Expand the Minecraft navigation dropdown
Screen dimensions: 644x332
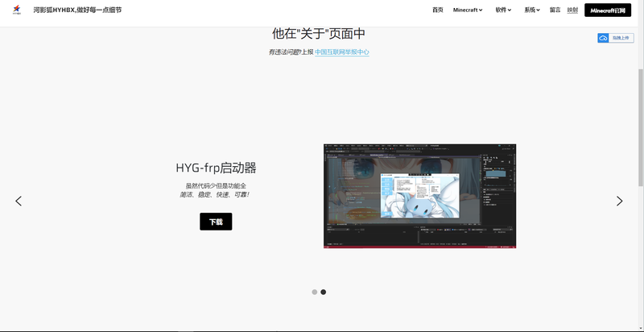tap(468, 10)
